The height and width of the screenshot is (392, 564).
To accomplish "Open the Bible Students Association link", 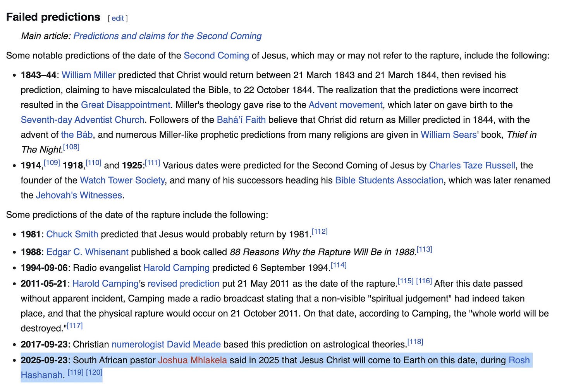I will pyautogui.click(x=389, y=180).
